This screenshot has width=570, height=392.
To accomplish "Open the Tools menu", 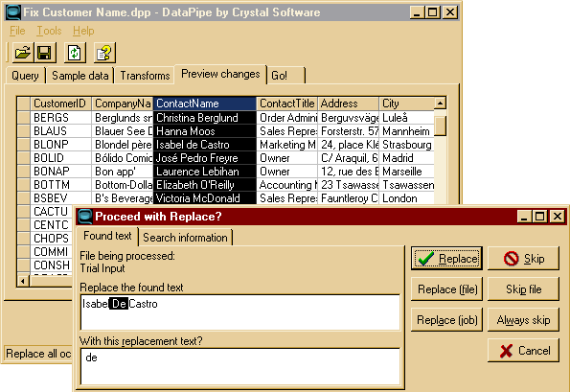I will (49, 31).
